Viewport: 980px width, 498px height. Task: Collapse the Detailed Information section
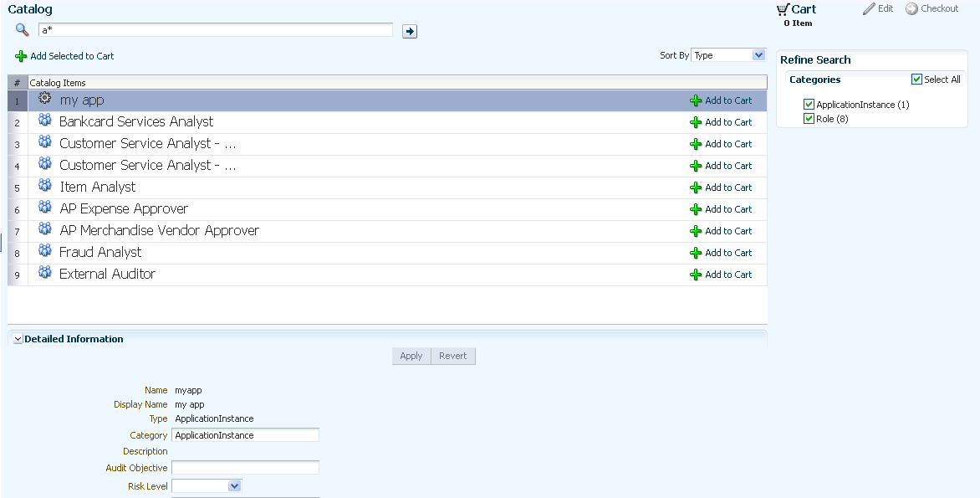tap(18, 339)
